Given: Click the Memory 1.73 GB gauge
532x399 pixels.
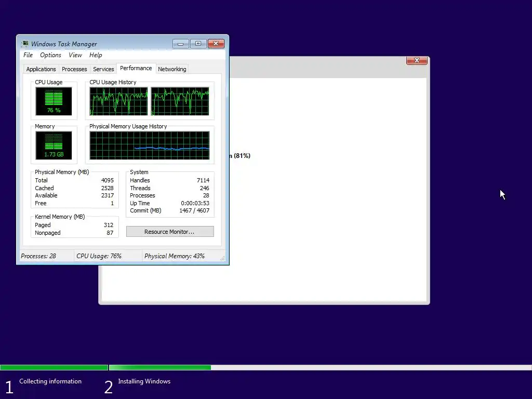Looking at the screenshot, I should (x=54, y=145).
